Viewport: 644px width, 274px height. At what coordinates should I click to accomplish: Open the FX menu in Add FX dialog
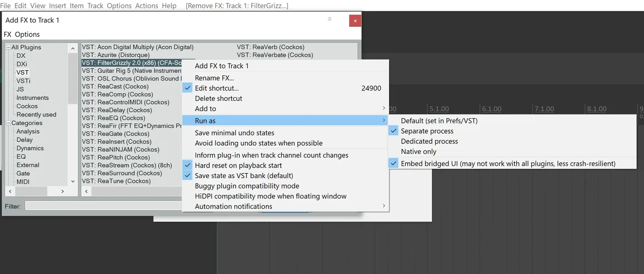point(7,34)
